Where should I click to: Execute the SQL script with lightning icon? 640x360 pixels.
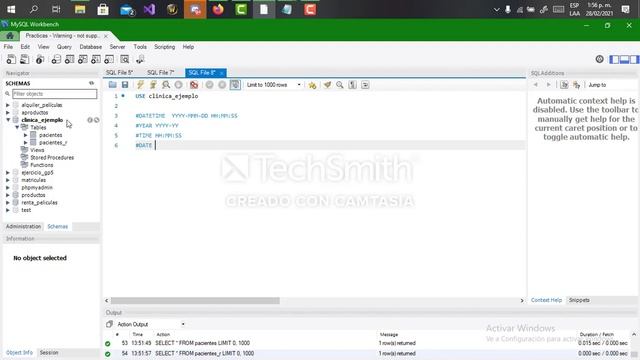[x=140, y=85]
